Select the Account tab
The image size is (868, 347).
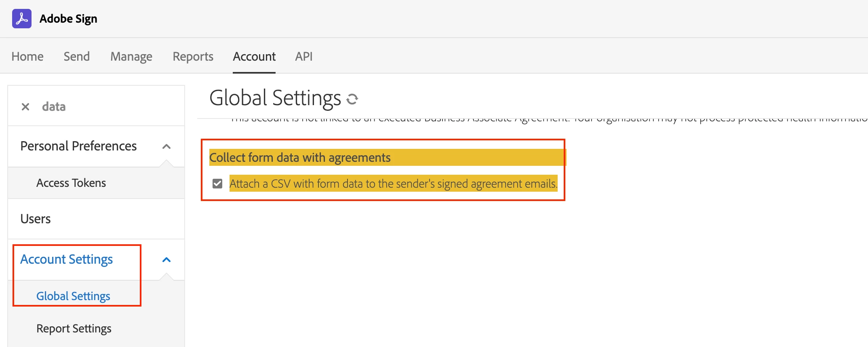click(x=254, y=56)
